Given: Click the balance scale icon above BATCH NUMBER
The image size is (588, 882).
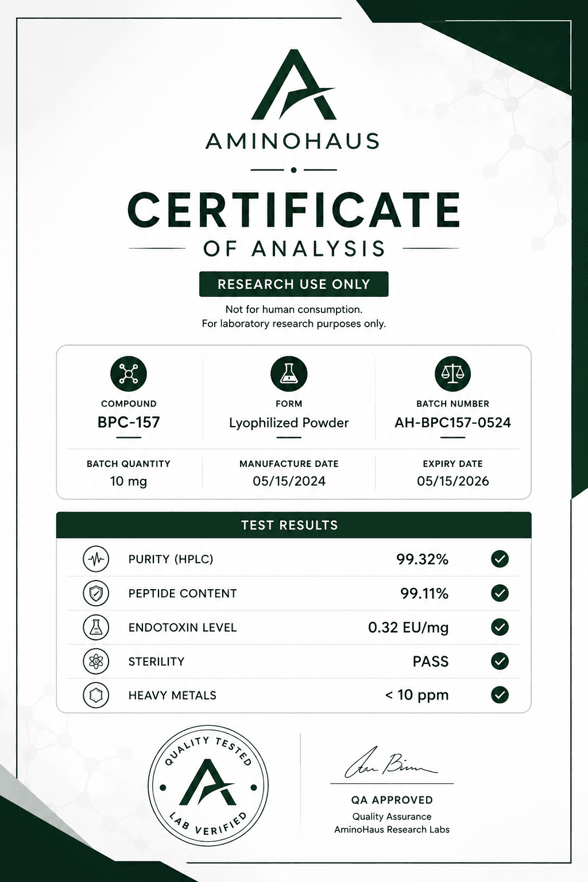Looking at the screenshot, I should [452, 374].
